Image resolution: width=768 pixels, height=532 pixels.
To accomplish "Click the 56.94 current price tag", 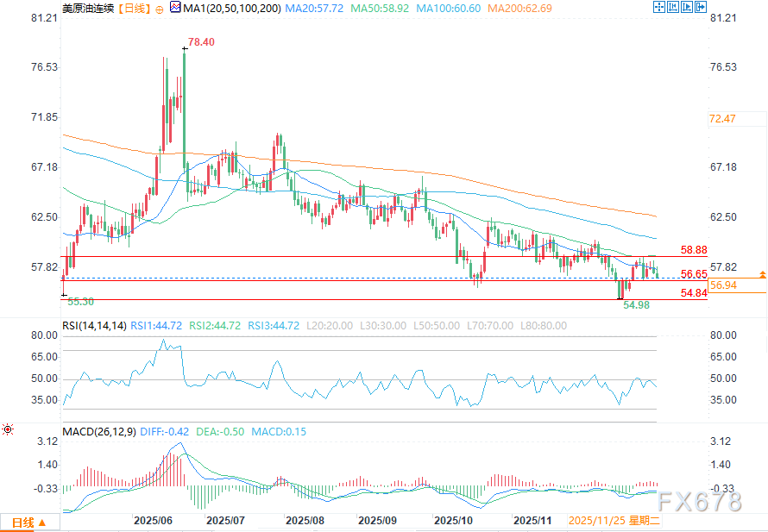I will pyautogui.click(x=721, y=285).
